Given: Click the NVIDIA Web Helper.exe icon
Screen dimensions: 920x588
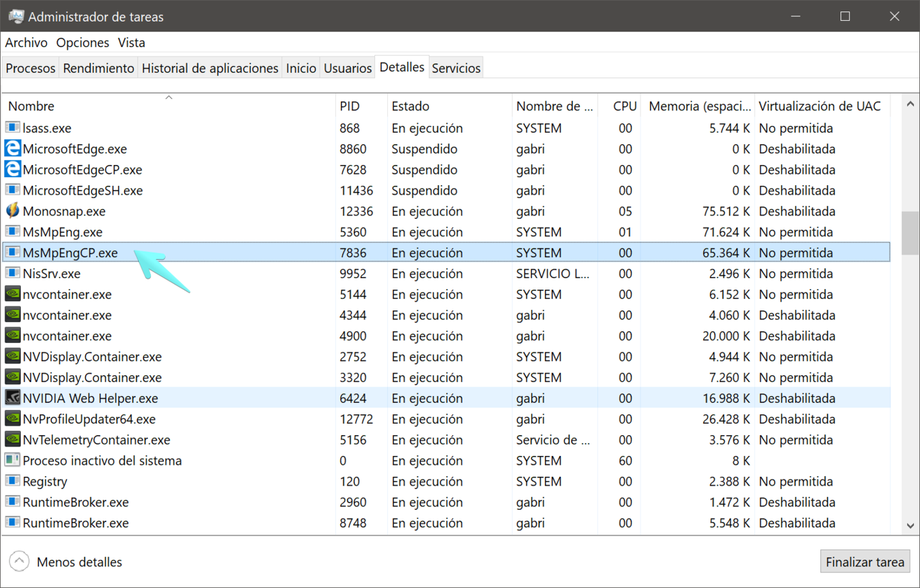Looking at the screenshot, I should click(12, 398).
